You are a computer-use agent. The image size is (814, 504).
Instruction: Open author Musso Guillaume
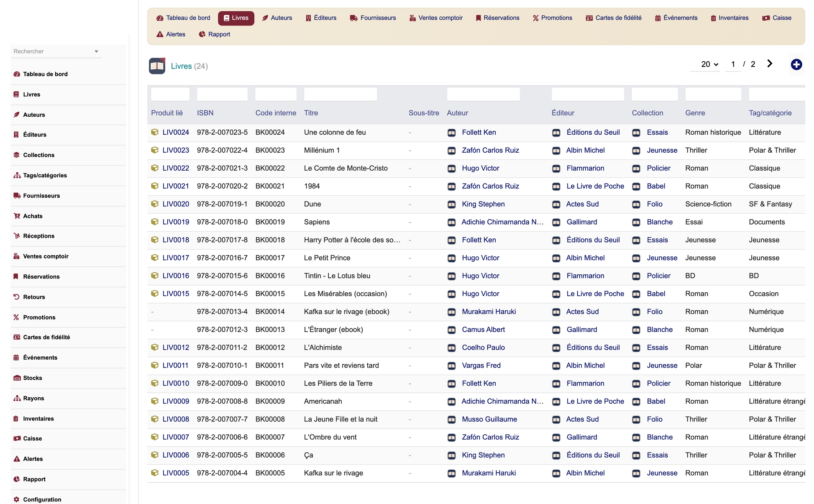[x=489, y=419]
